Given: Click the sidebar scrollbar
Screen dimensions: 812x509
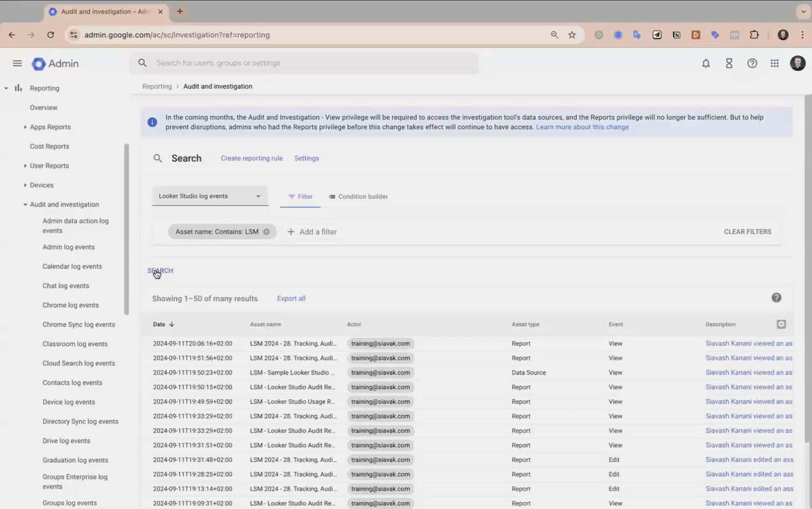Looking at the screenshot, I should [126, 229].
